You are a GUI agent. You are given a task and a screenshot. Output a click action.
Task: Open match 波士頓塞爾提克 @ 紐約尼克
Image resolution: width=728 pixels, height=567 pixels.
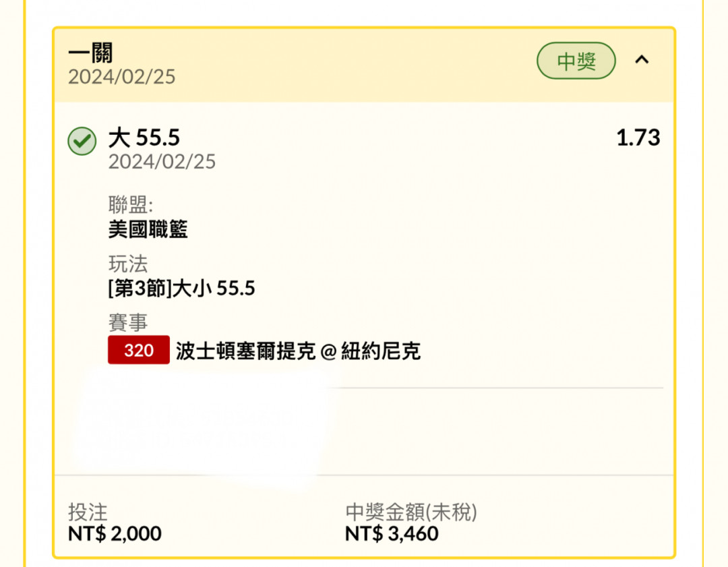pos(298,351)
